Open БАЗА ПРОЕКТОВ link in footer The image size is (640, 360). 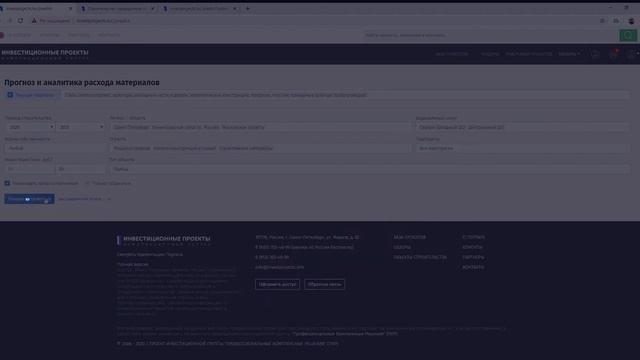pos(410,237)
